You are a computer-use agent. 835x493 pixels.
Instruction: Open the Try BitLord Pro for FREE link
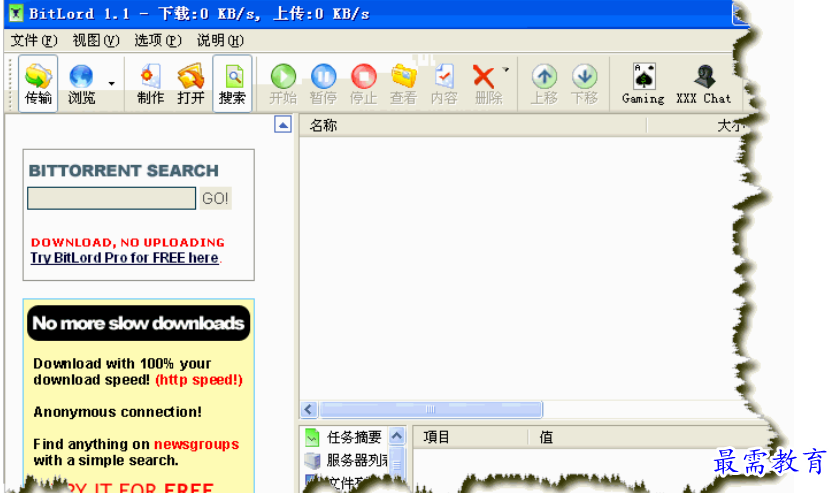pyautogui.click(x=125, y=258)
